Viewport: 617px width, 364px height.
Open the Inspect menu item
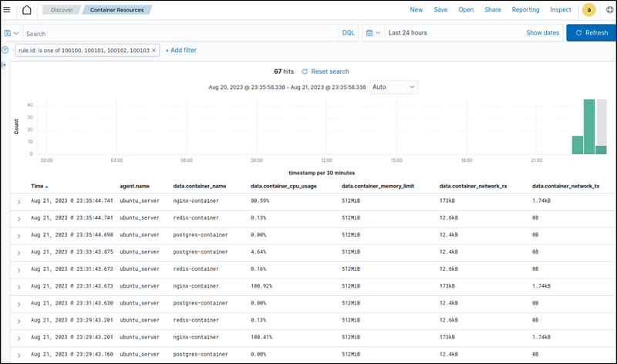tap(561, 10)
